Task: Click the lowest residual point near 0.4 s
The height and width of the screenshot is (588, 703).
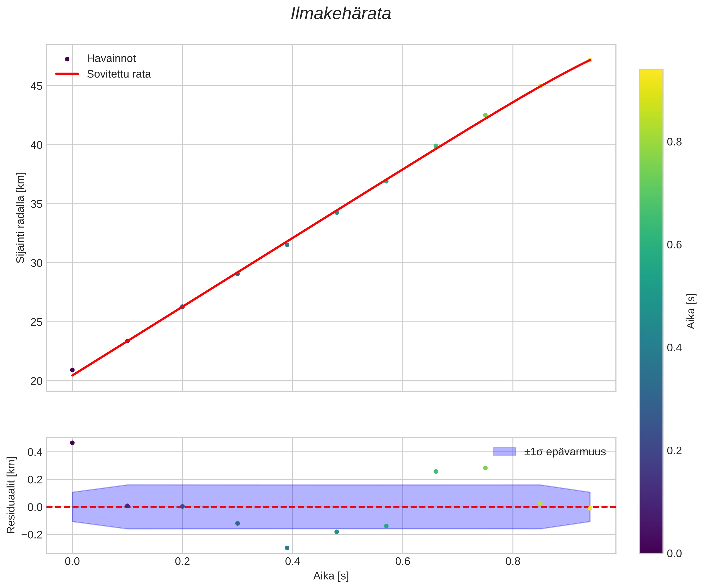Action: point(287,548)
